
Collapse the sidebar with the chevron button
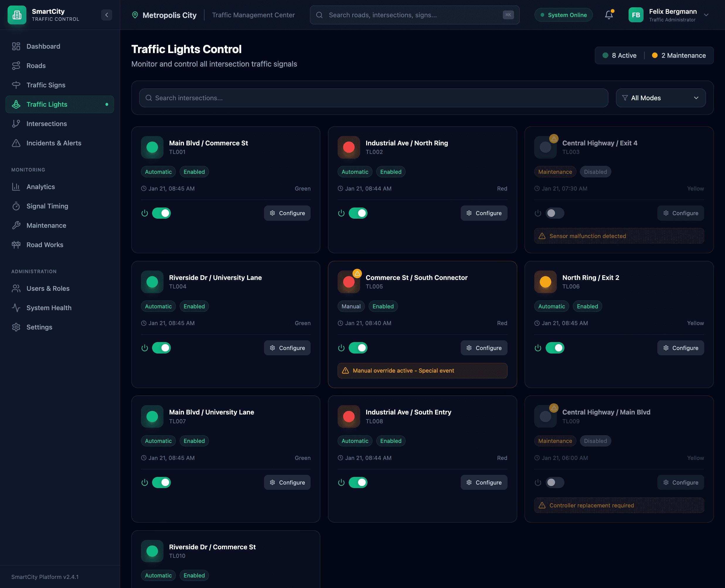click(x=107, y=15)
